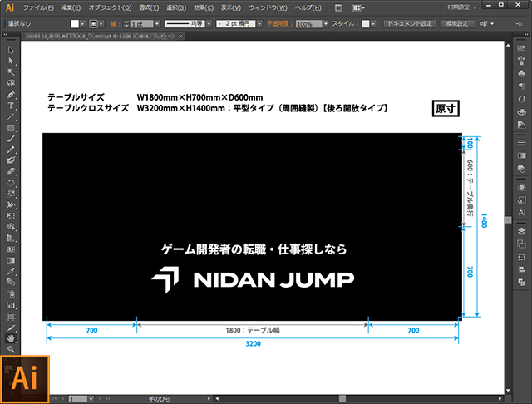
Task: Select the Pen tool
Action: pos(11,94)
